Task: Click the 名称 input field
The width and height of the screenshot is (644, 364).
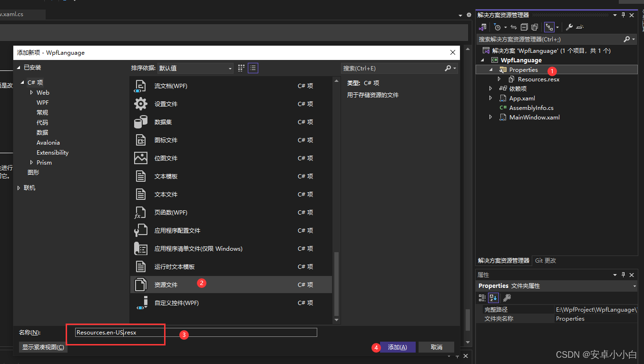Action: tap(196, 333)
